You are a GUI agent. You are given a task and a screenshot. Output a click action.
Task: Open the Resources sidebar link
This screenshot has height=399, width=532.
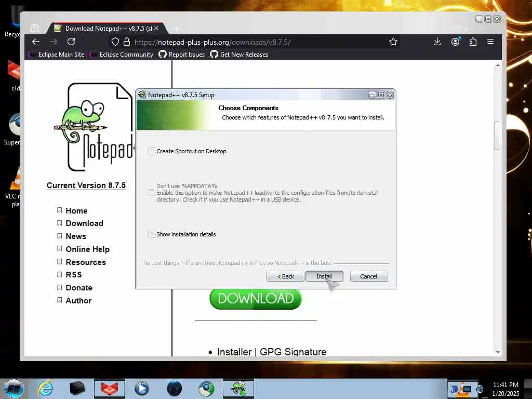pyautogui.click(x=86, y=262)
